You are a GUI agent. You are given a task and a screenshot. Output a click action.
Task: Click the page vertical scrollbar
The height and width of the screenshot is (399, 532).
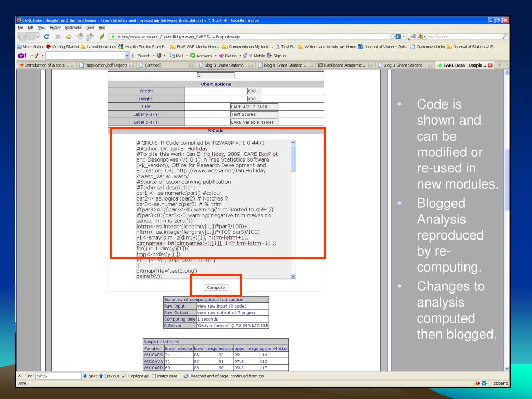pyautogui.click(x=507, y=220)
